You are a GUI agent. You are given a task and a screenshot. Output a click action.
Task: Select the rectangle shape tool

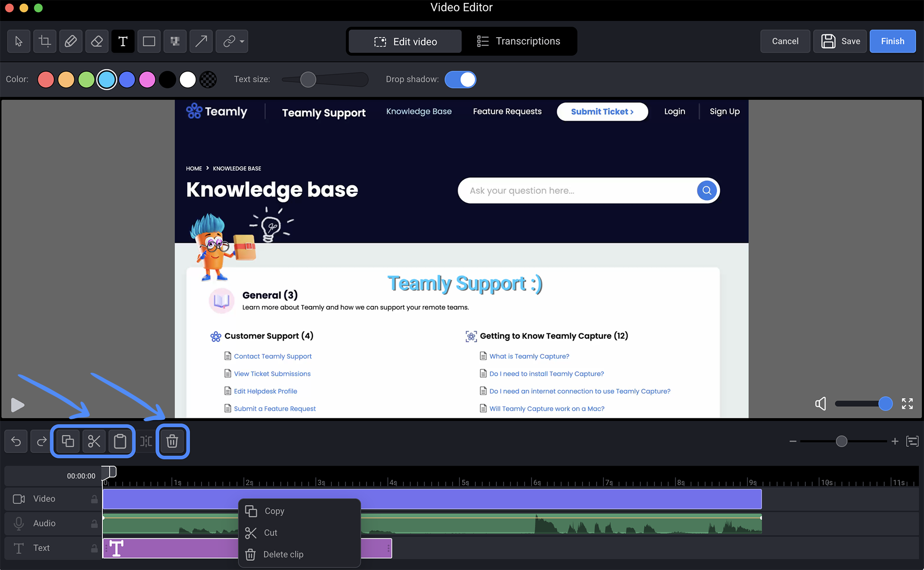coord(149,41)
